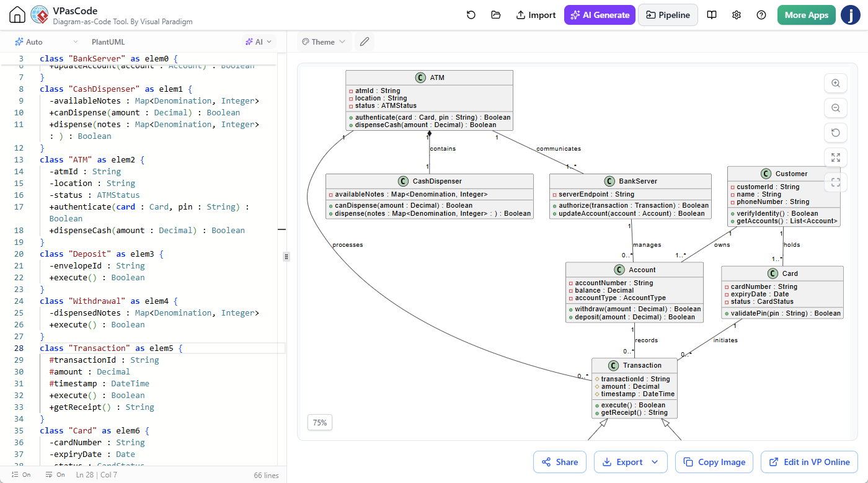868x483 pixels.
Task: Open the Theme dropdown
Action: (x=323, y=42)
